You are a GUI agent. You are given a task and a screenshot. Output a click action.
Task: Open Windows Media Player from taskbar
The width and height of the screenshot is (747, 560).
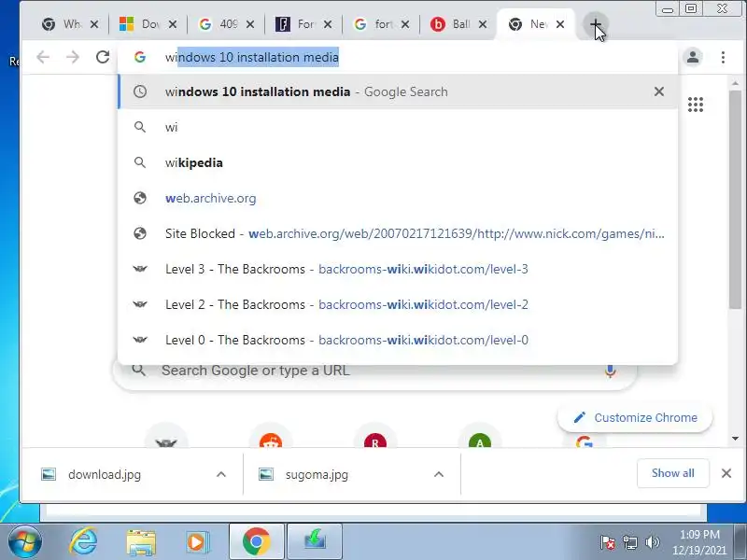196,542
